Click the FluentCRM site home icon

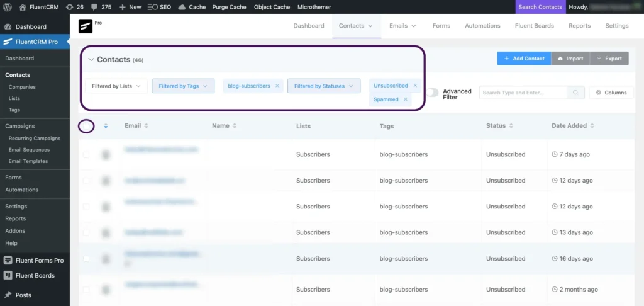(23, 7)
